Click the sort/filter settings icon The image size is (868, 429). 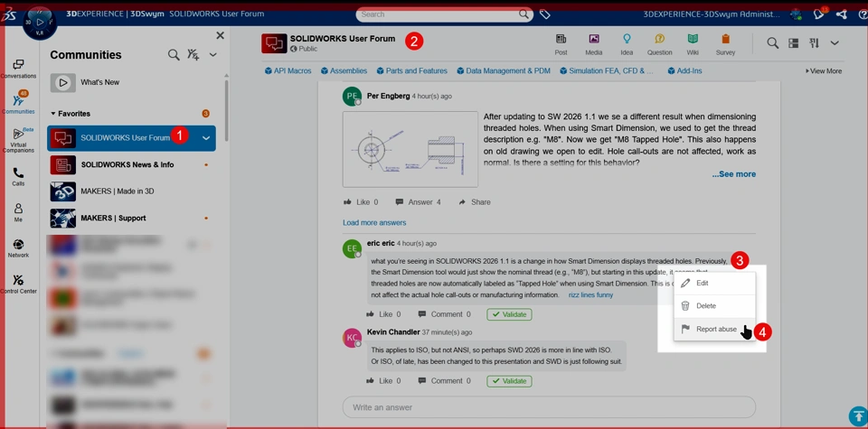point(814,42)
